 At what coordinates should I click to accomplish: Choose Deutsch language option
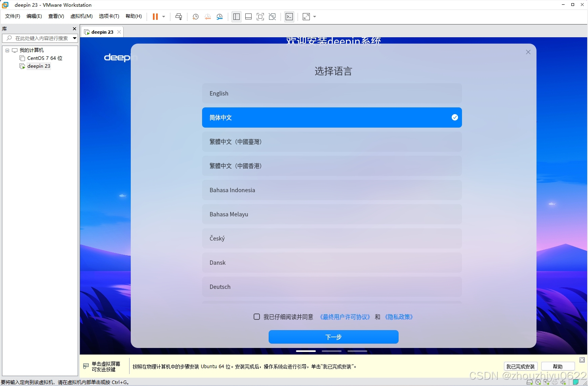tap(332, 287)
